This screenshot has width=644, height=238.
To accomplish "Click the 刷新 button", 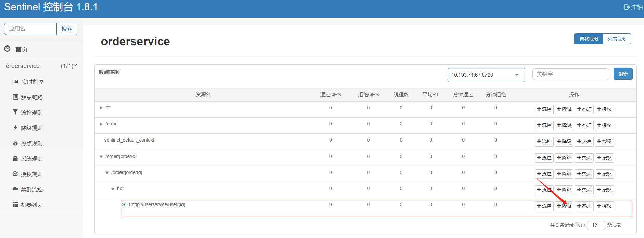I will pyautogui.click(x=623, y=74).
